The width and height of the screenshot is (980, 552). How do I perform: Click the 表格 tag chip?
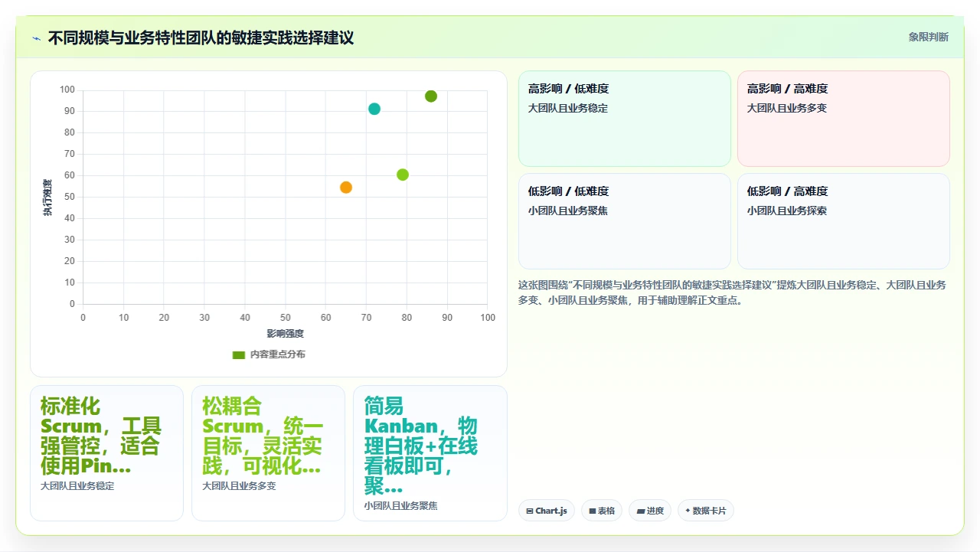602,511
